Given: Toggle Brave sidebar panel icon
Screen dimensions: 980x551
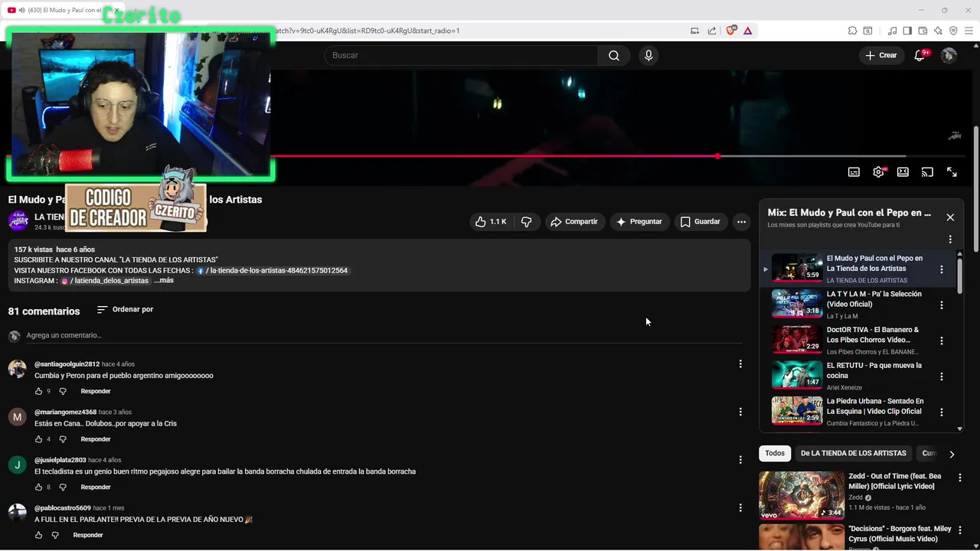Looking at the screenshot, I should (x=907, y=31).
